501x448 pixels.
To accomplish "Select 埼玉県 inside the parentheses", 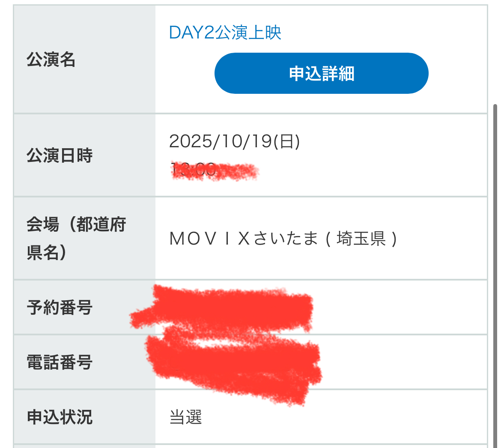I will [361, 239].
